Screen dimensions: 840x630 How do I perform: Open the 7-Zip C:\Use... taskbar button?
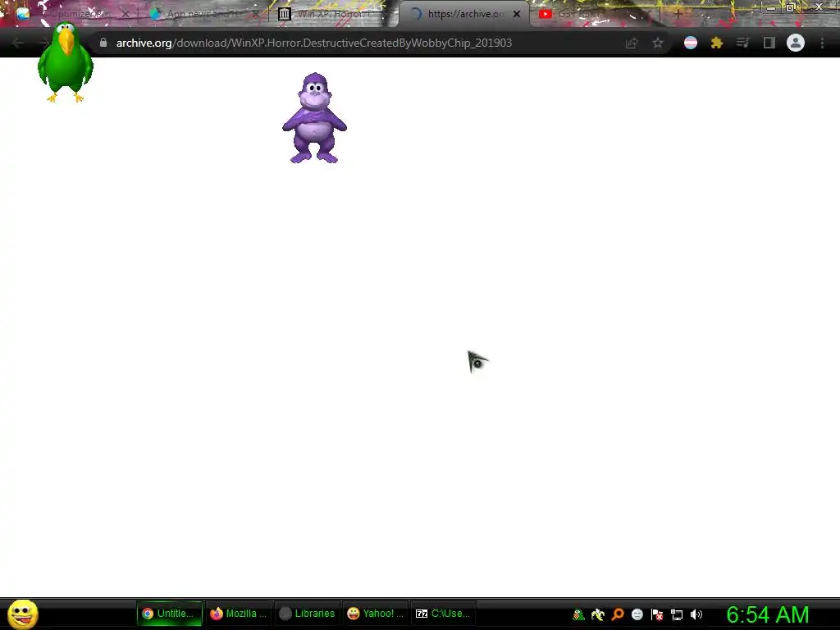click(x=444, y=614)
